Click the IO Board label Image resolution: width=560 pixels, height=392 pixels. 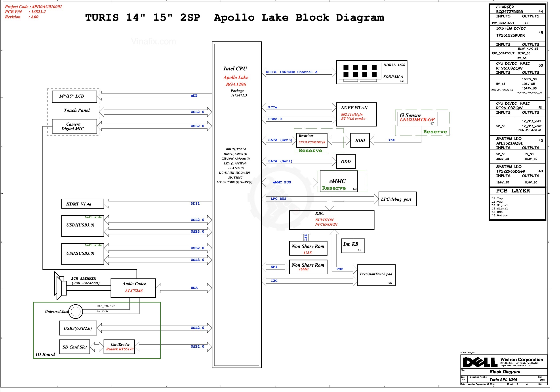point(45,354)
